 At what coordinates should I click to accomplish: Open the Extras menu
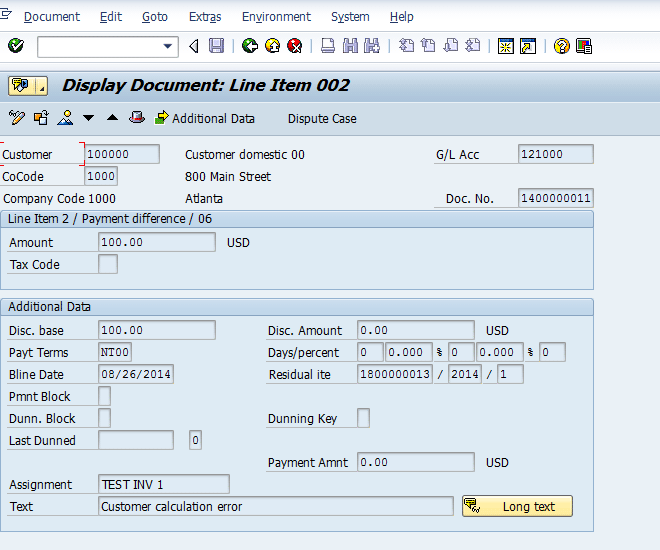(205, 17)
